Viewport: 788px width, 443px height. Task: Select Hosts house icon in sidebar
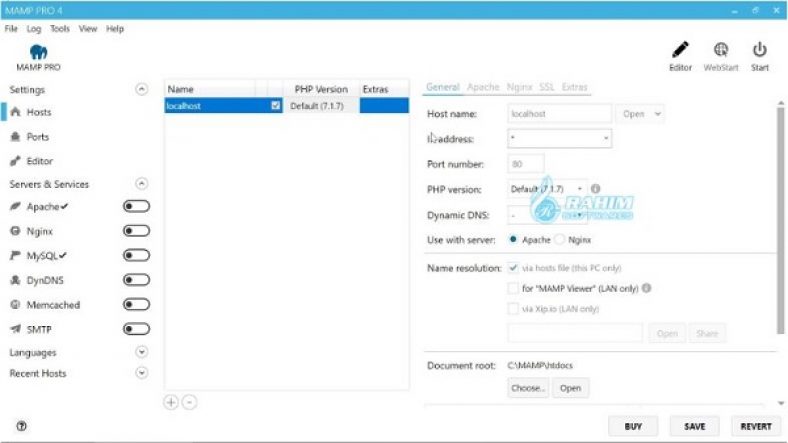tap(16, 112)
